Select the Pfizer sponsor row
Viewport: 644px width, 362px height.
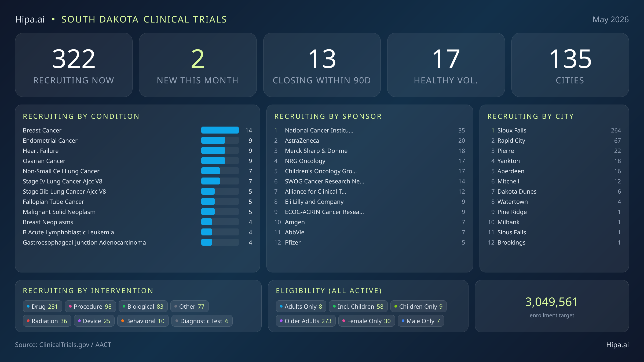tap(369, 242)
